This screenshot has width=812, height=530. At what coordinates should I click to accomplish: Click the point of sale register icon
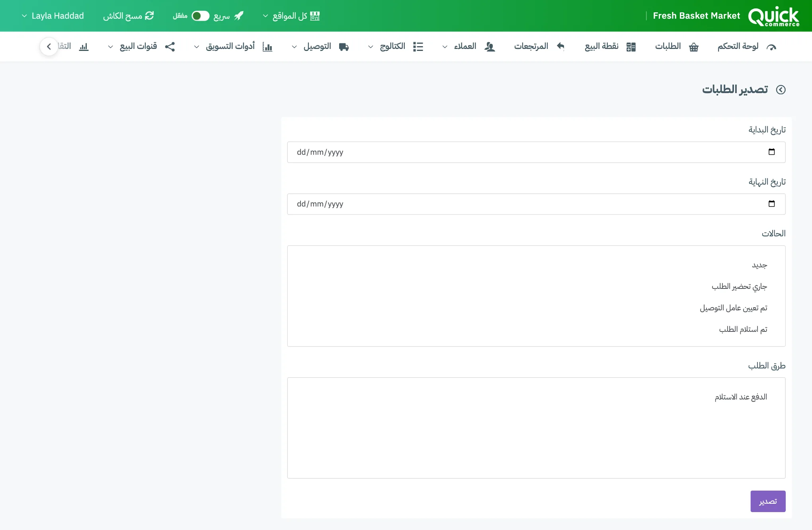(631, 47)
